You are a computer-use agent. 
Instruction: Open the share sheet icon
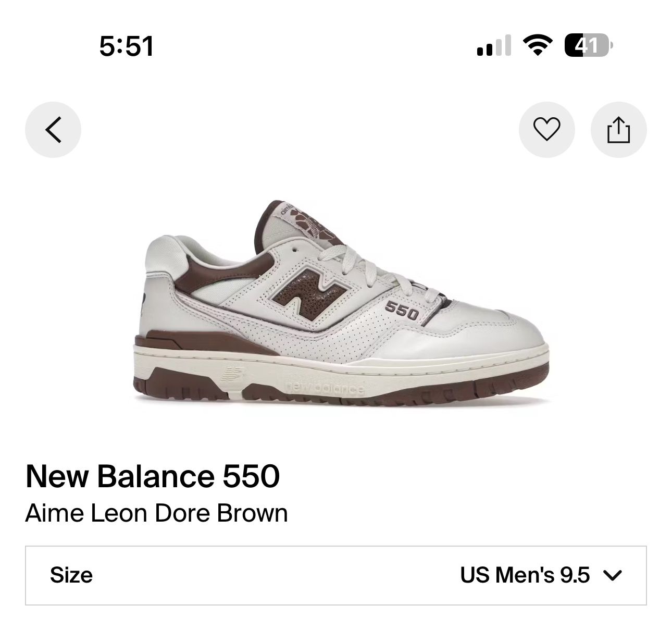click(x=618, y=129)
